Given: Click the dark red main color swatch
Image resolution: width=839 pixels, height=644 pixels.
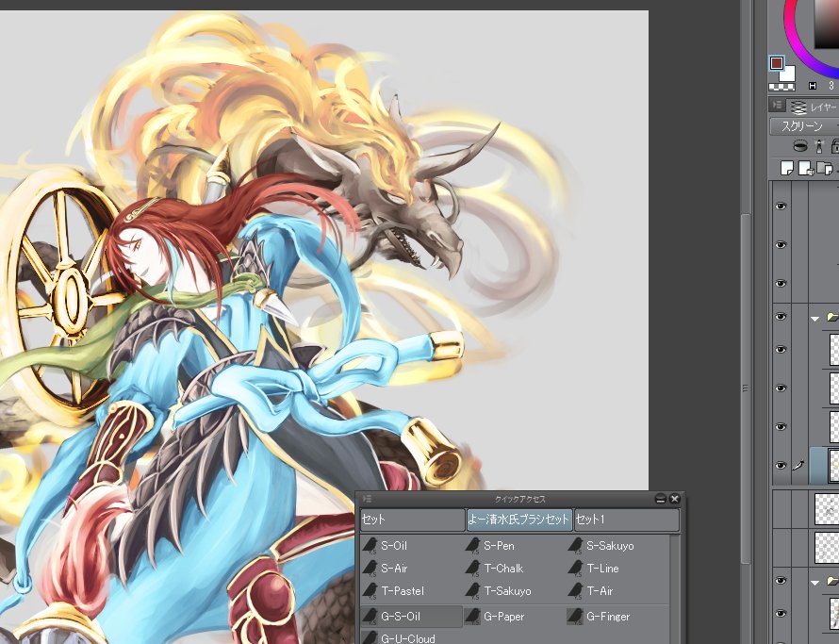Looking at the screenshot, I should (x=777, y=63).
